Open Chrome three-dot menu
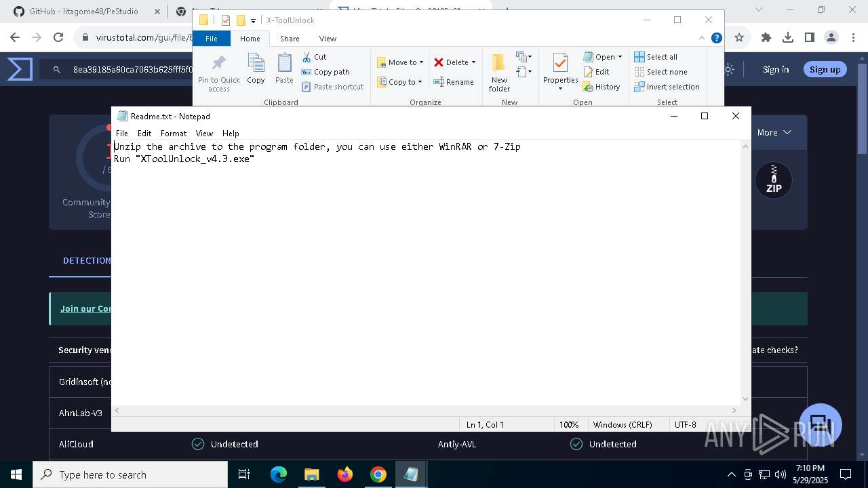Viewport: 868px width, 488px height. [x=852, y=37]
